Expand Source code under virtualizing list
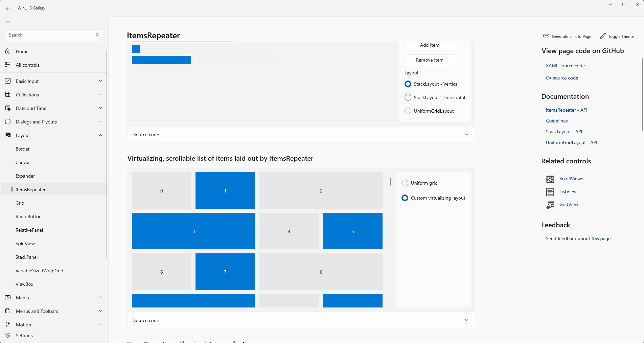Screen dimensions: 644x343 (301, 320)
